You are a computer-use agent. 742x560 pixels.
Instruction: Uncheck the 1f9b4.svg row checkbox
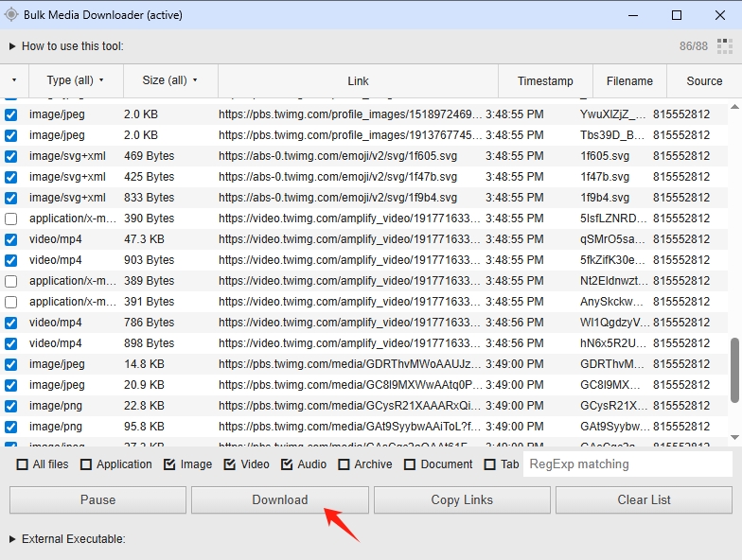click(x=11, y=199)
